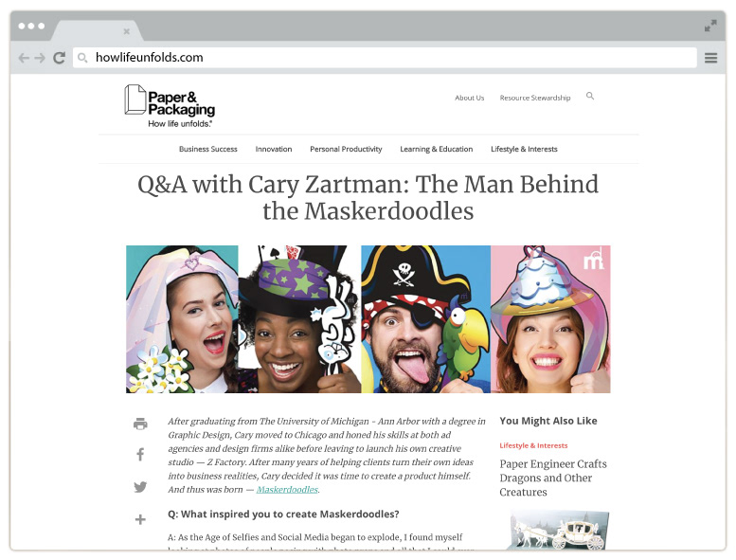Click the site search magnifier icon
Viewport: 736px width, 560px height.
(590, 96)
